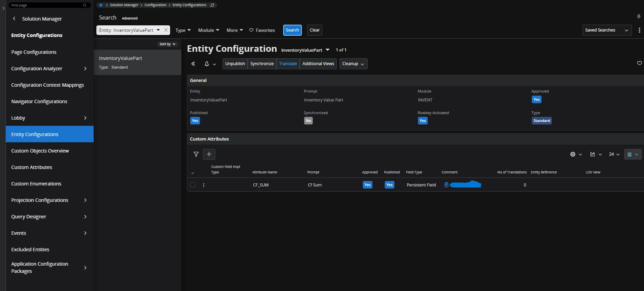
Task: Open Custom Attributes in the sidebar
Action: point(32,167)
